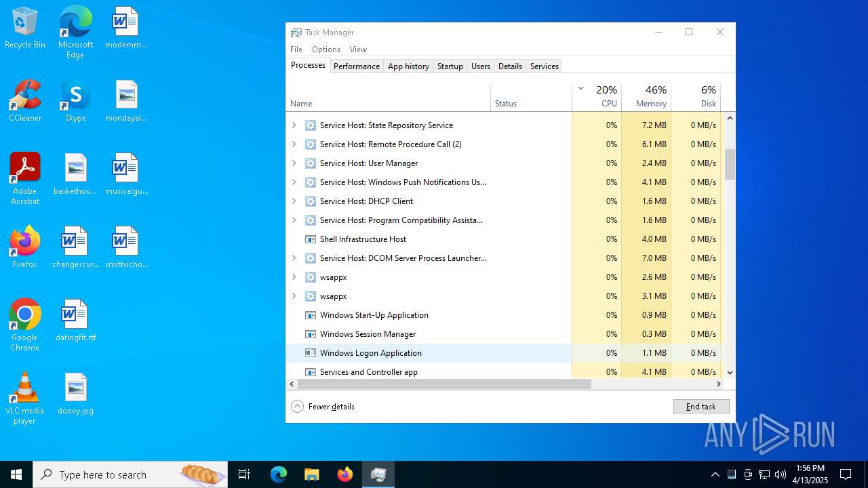Select the mondayal... image file icon
This screenshot has width=868, height=488.
[x=125, y=101]
